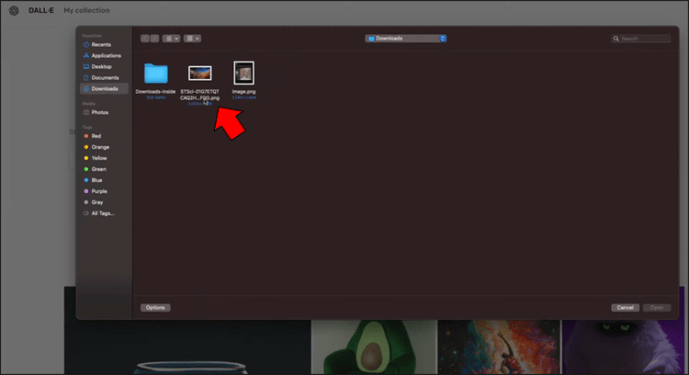Open the group-by view dropdown

click(192, 39)
